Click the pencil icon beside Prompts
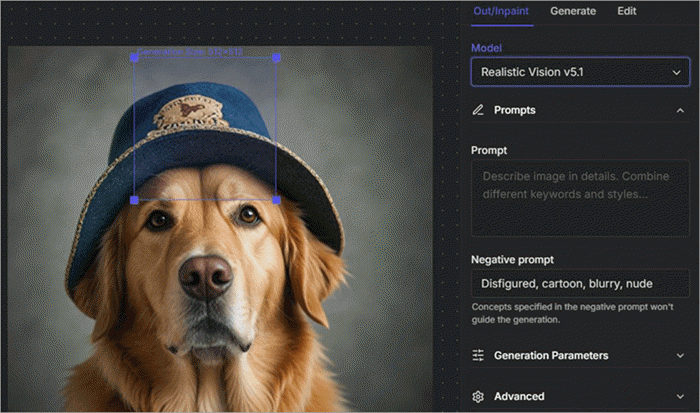Viewport: 700px width, 413px height. click(479, 110)
